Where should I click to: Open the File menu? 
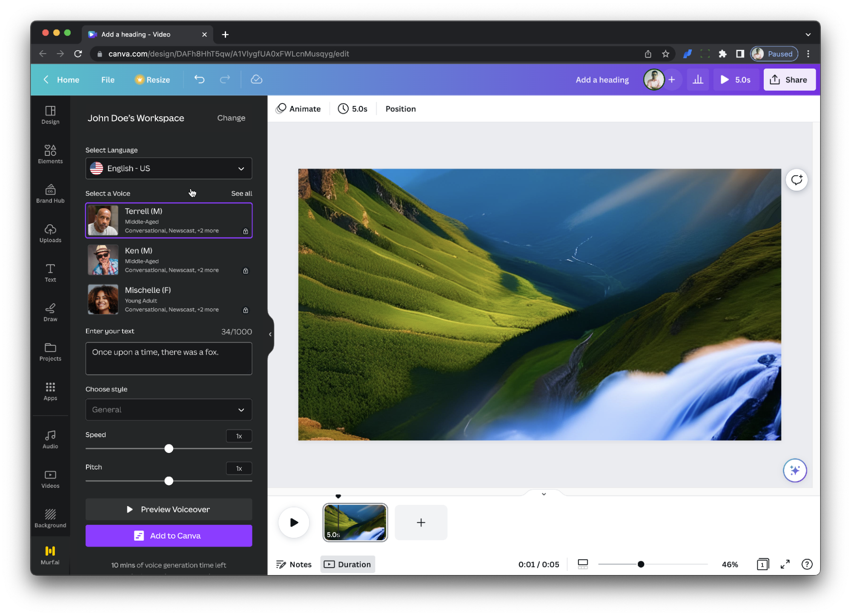pos(108,80)
